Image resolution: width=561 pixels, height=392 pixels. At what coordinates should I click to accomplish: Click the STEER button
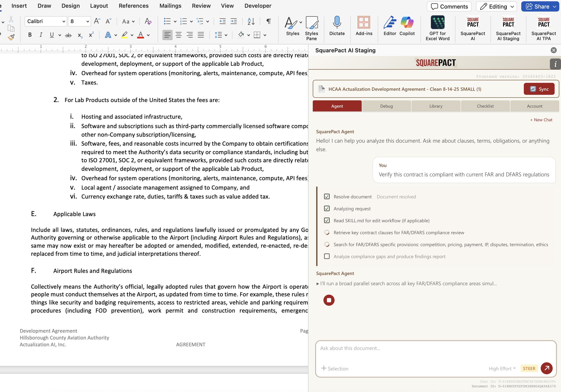click(x=529, y=368)
